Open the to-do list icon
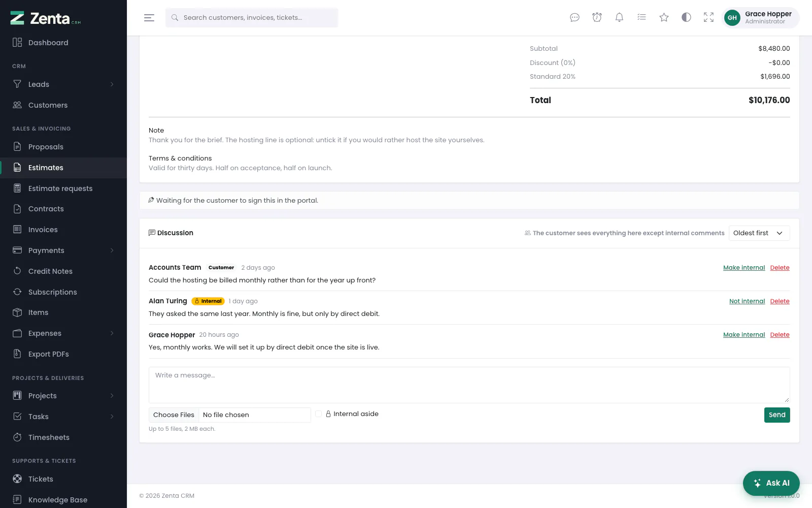Screen dimensions: 812x508 click(641, 18)
